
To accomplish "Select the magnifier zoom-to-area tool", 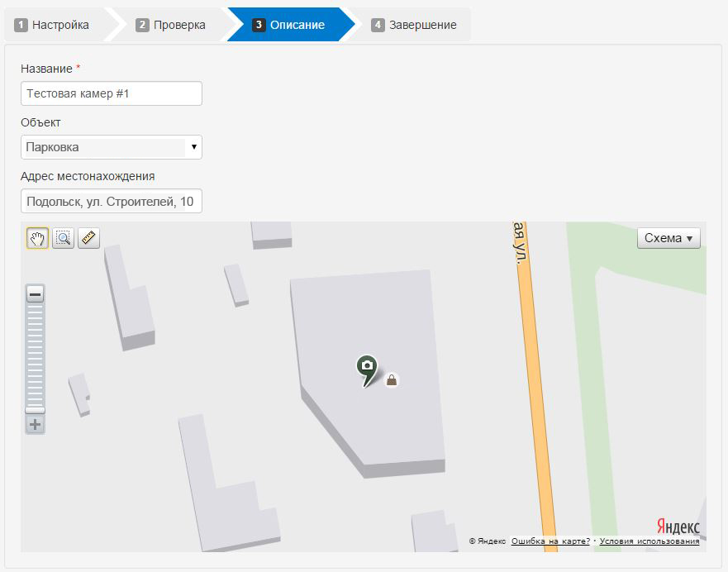I will (63, 238).
